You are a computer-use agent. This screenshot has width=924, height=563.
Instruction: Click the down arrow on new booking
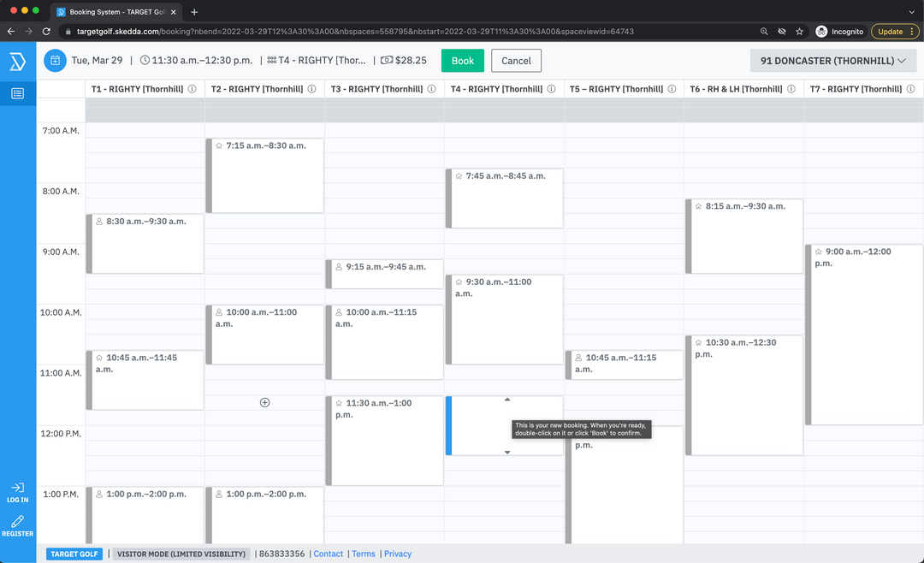coord(506,452)
